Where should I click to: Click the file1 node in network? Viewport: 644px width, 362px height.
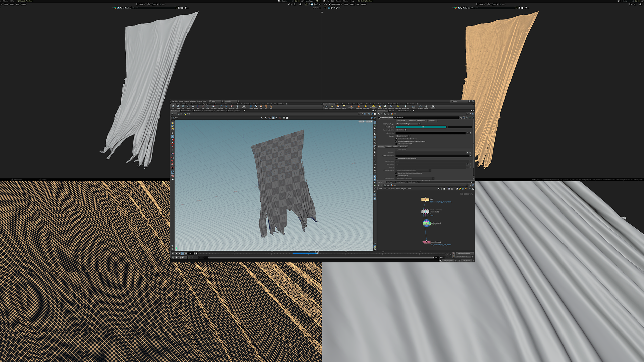tap(425, 199)
